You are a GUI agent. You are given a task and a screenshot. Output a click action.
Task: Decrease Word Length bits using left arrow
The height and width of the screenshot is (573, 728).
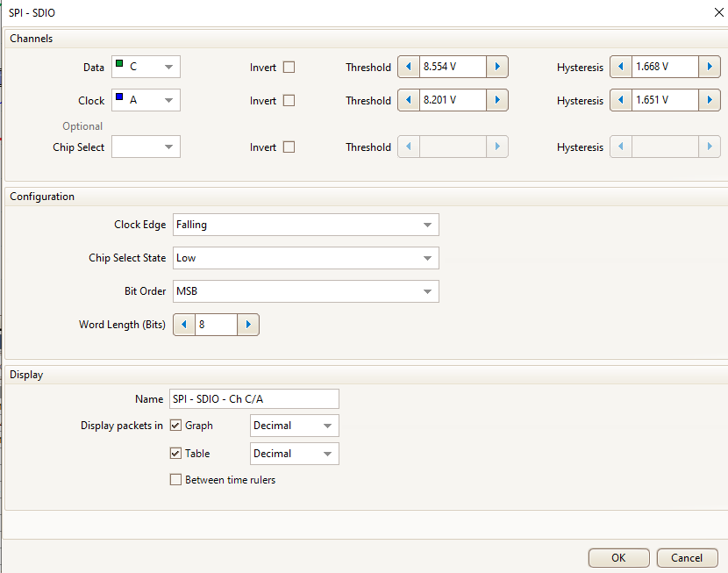(x=184, y=325)
